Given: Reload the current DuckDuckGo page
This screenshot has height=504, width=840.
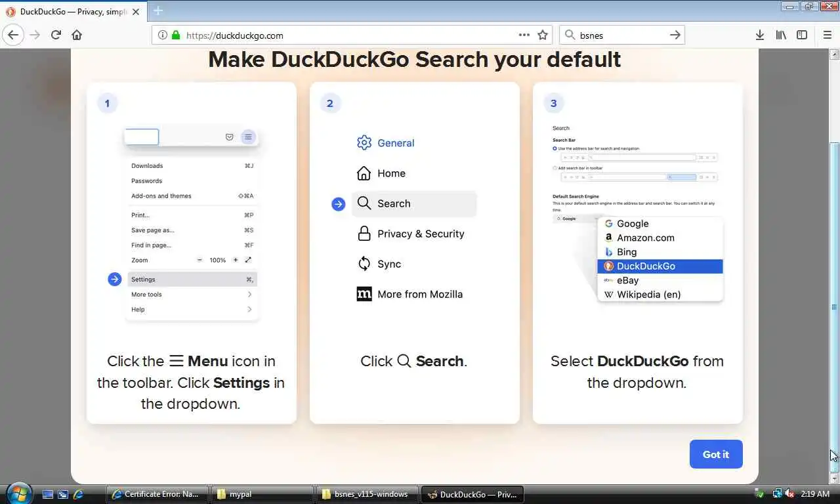Looking at the screenshot, I should (56, 35).
